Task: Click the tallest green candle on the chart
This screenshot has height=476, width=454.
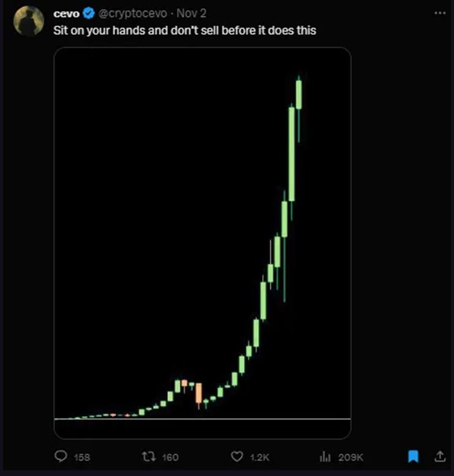Action: [292, 153]
